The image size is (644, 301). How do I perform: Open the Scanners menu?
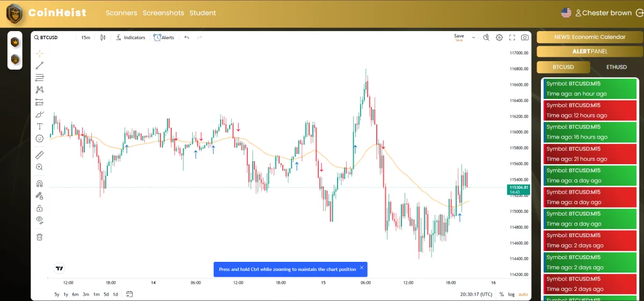click(121, 13)
